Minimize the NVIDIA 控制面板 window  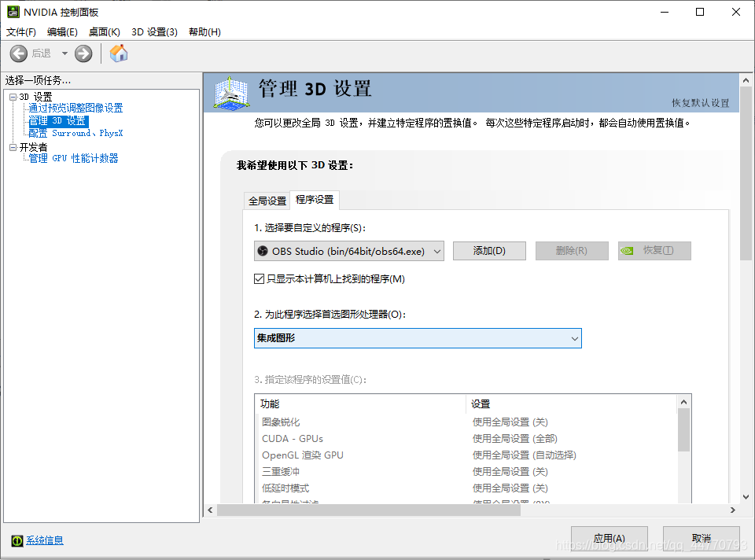[665, 12]
